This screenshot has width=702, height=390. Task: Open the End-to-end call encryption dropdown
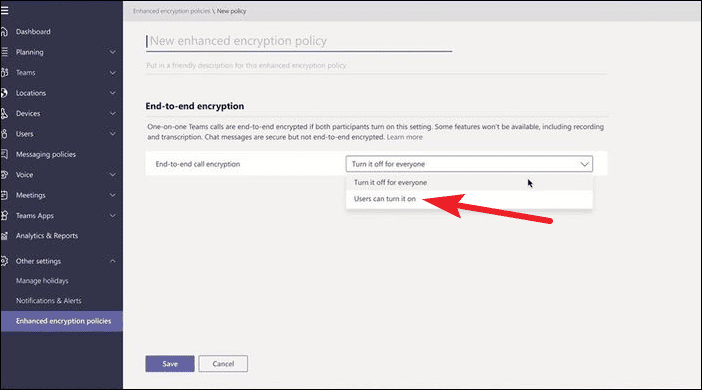coord(469,164)
